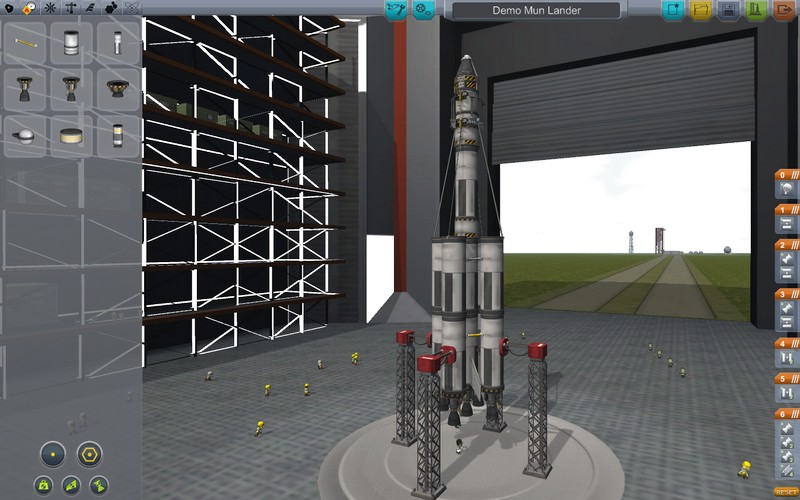The width and height of the screenshot is (800, 500).
Task: Click the yellow Load vessel folder button
Action: (701, 10)
